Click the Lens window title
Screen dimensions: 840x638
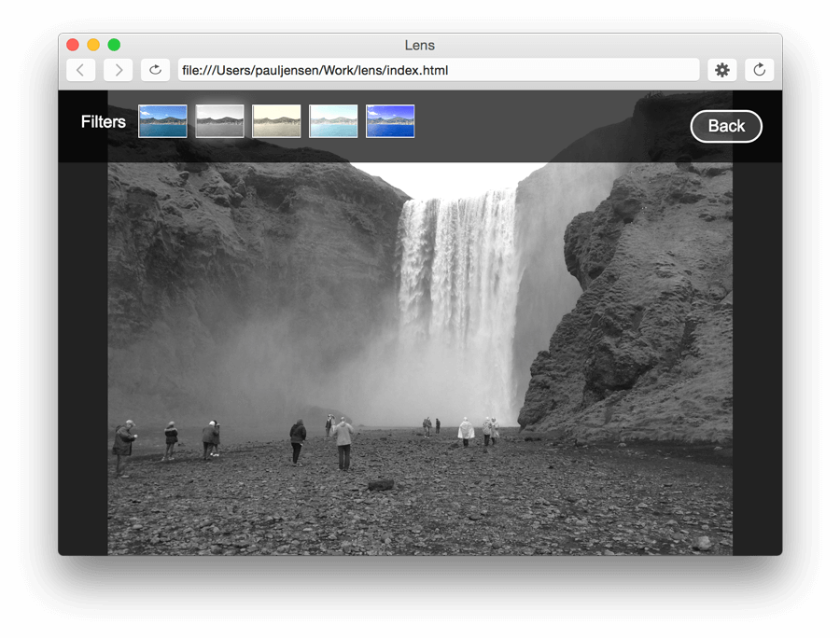(x=419, y=45)
